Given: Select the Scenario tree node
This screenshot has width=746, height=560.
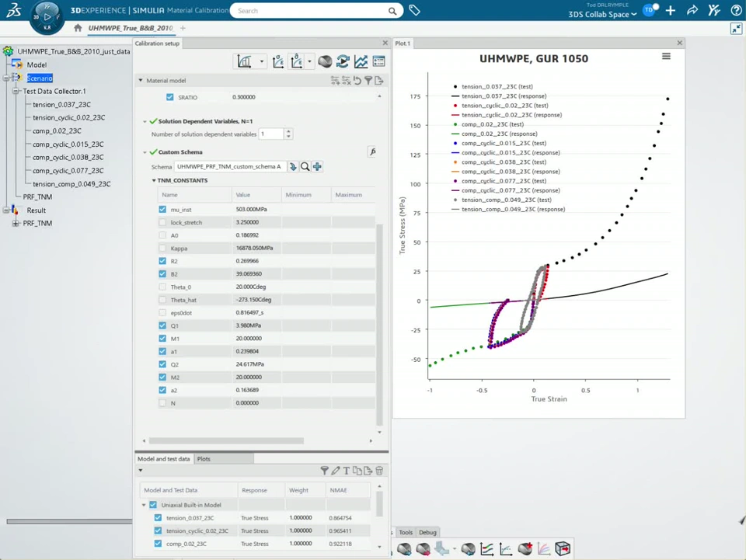Looking at the screenshot, I should tap(40, 78).
